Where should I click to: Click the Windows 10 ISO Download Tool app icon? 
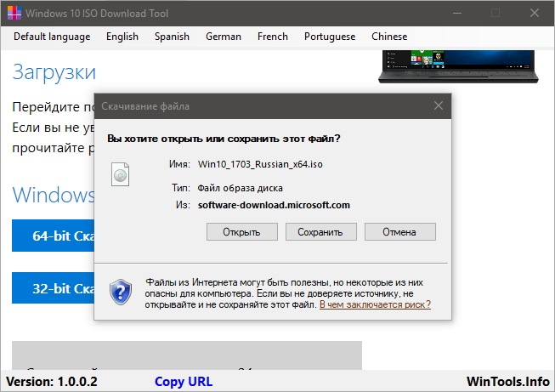click(x=14, y=13)
